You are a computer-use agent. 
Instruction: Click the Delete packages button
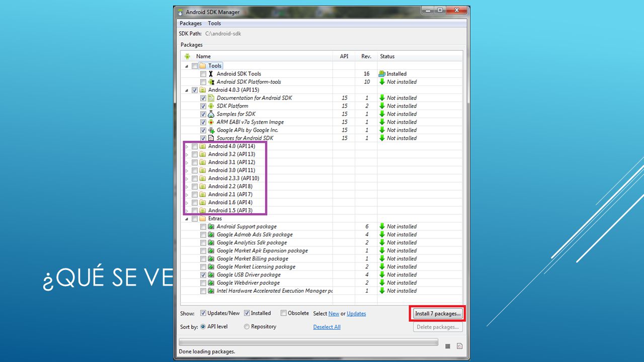[x=438, y=327]
